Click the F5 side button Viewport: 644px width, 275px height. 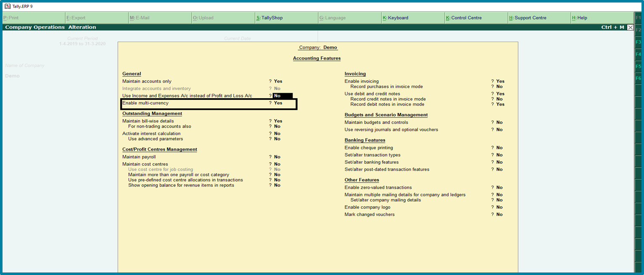tap(638, 66)
